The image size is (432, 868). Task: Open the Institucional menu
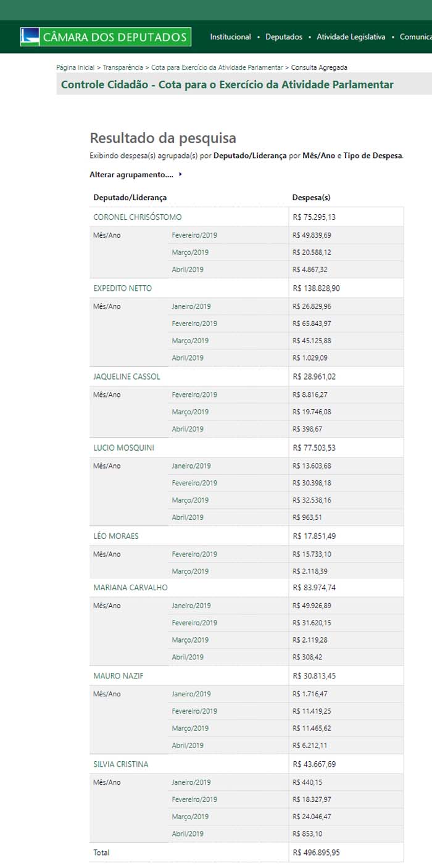(x=230, y=37)
